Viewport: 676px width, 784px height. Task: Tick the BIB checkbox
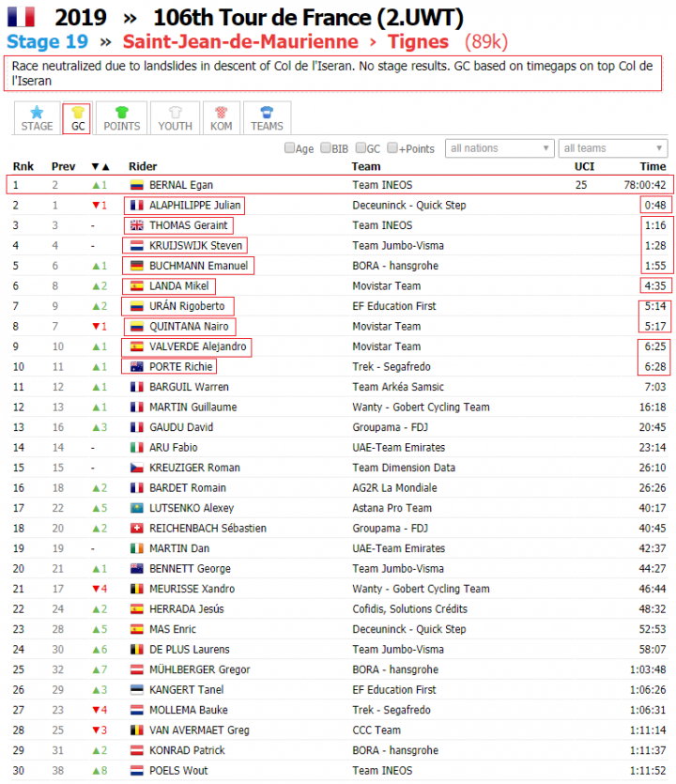coord(326,147)
